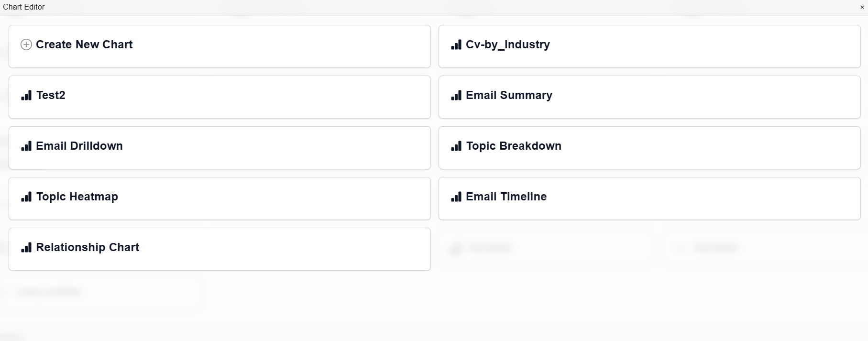Create a new chart
Image resolution: width=868 pixels, height=341 pixels.
click(x=220, y=46)
